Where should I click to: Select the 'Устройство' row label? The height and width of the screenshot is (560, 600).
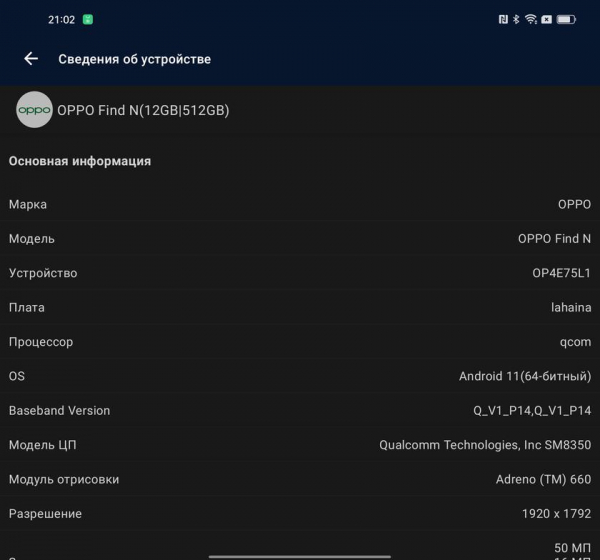tap(43, 273)
